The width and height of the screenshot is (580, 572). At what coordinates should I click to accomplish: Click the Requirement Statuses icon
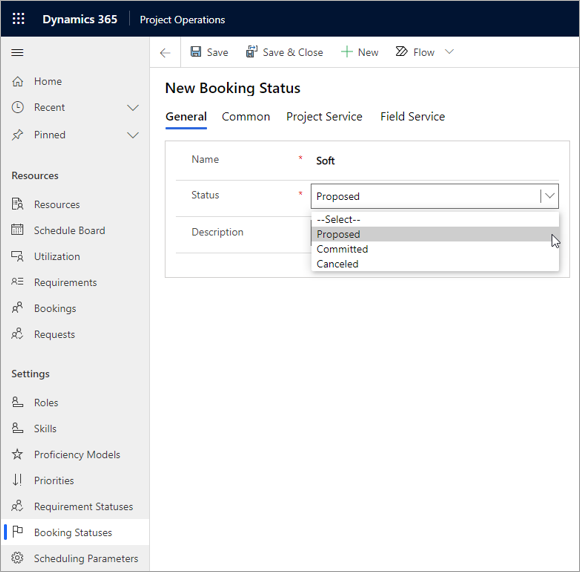pyautogui.click(x=17, y=506)
